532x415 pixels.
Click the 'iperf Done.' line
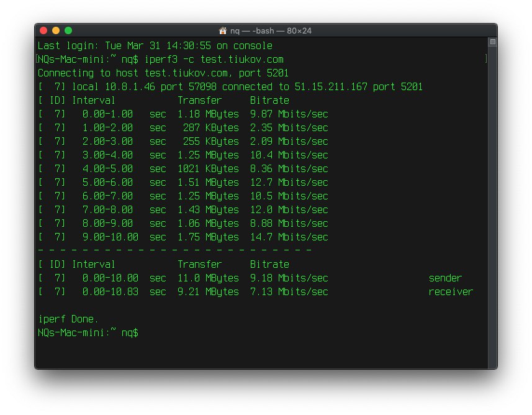coord(68,319)
